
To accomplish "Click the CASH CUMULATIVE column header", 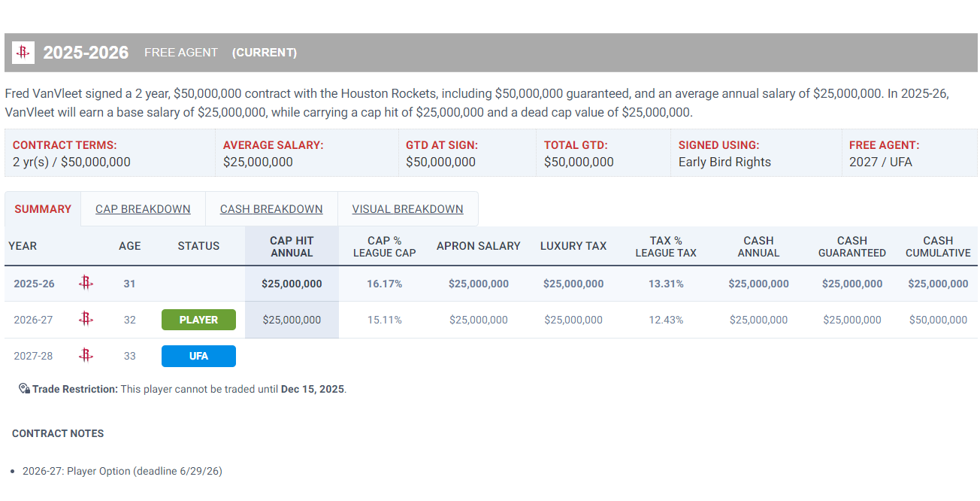I will 938,247.
